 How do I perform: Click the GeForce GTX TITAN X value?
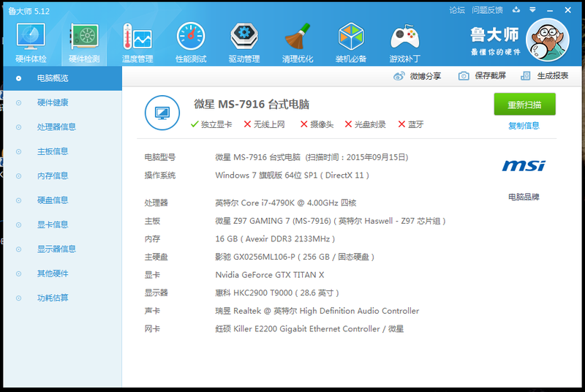(x=270, y=275)
